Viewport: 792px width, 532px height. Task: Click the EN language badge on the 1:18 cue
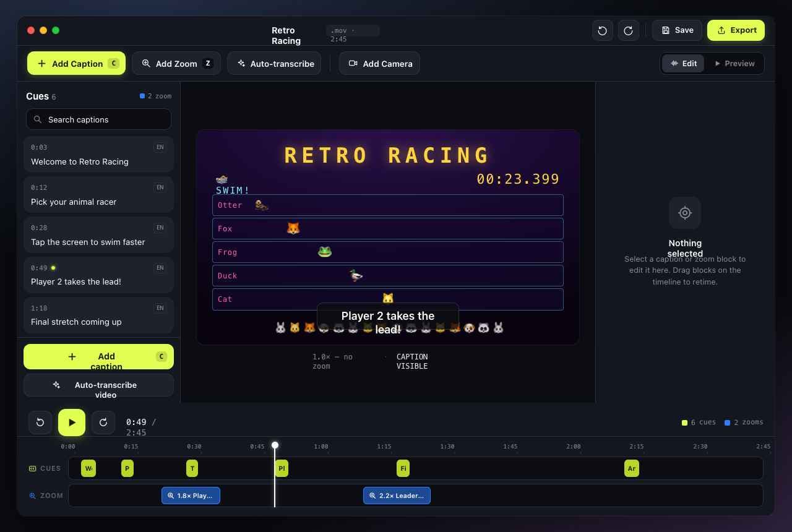[160, 308]
